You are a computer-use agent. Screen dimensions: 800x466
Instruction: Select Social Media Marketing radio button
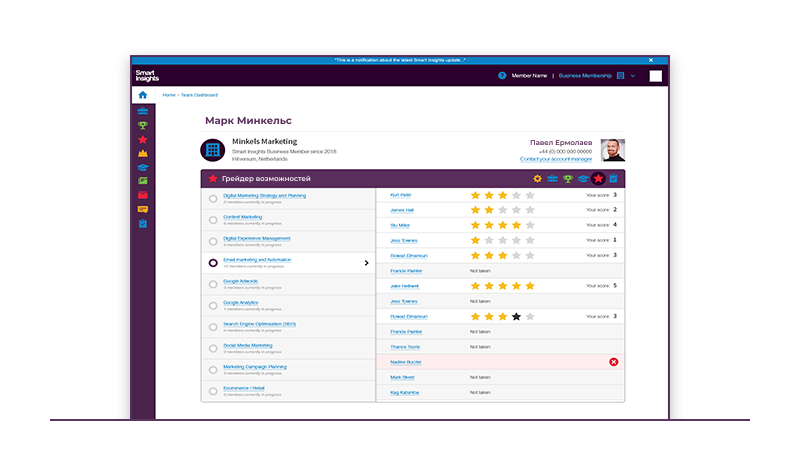click(213, 348)
